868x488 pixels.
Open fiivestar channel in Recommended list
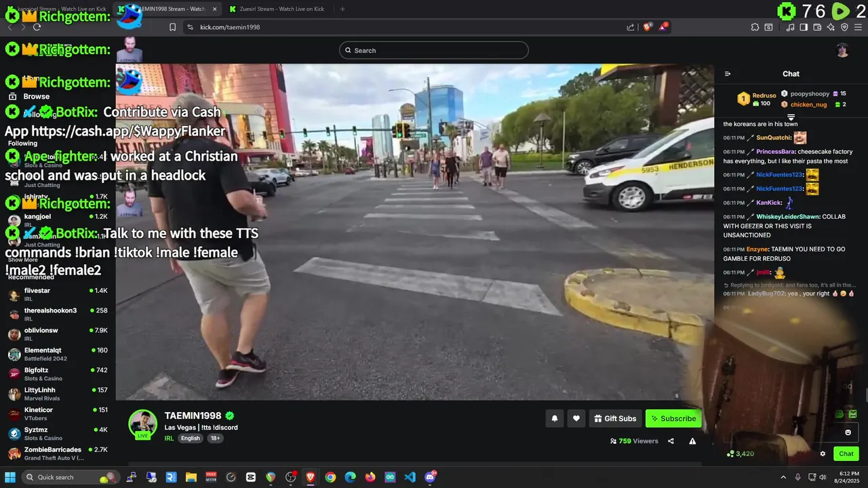coord(58,294)
